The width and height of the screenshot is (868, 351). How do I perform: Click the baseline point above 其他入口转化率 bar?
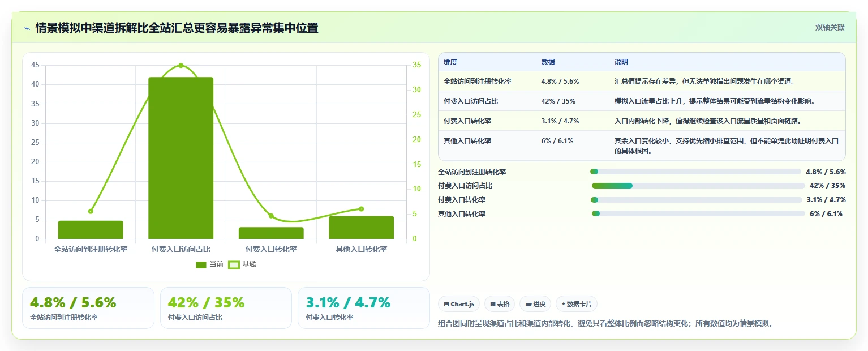[x=362, y=209]
